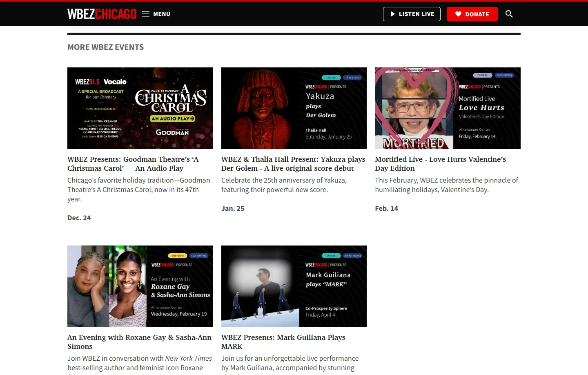This screenshot has width=588, height=375.
Task: Open the site search magnifier icon
Action: coord(509,13)
